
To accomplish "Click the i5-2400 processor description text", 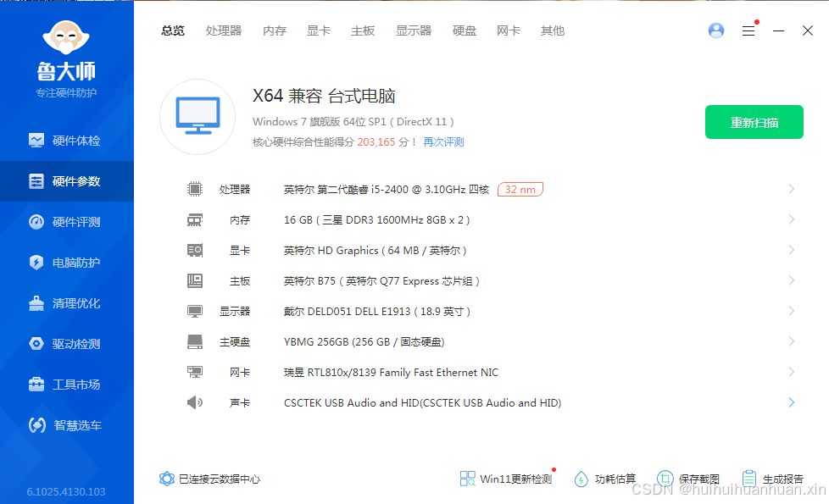I will (x=387, y=189).
